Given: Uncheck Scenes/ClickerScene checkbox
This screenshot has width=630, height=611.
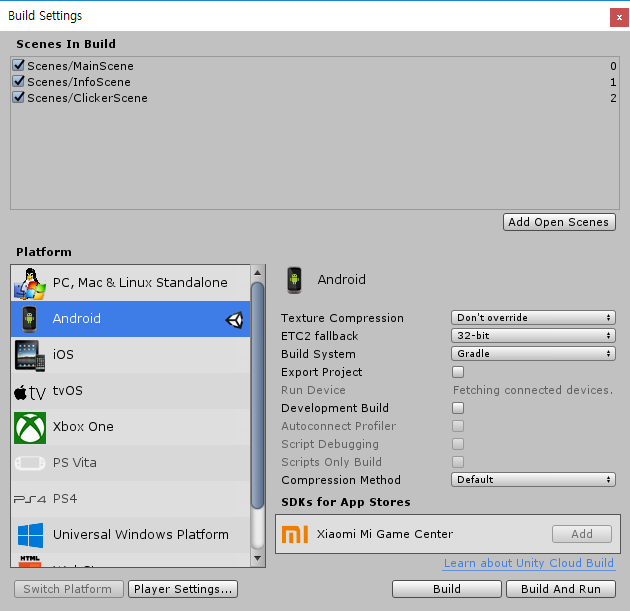Looking at the screenshot, I should tap(18, 97).
